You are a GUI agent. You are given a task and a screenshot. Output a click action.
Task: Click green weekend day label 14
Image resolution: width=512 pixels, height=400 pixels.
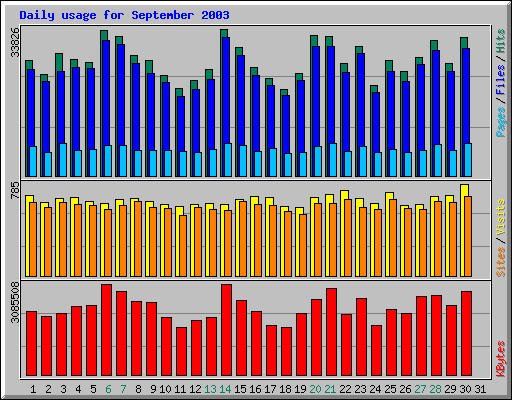point(225,389)
